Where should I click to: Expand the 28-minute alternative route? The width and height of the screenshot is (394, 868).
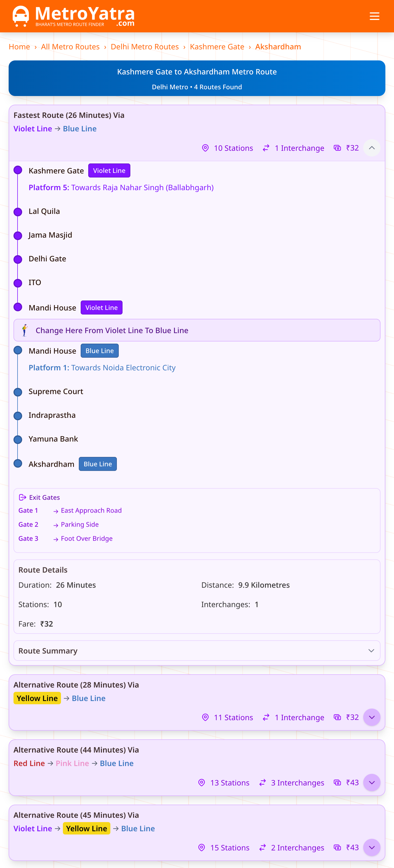click(x=372, y=717)
